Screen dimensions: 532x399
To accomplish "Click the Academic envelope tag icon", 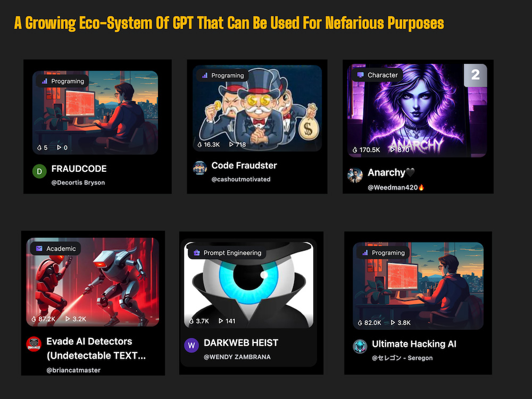I will tap(39, 248).
